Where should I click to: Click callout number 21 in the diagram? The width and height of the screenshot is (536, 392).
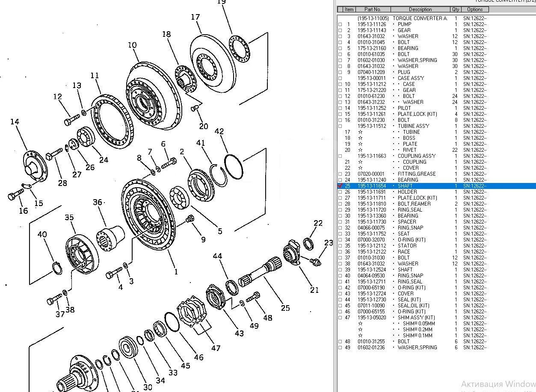point(314,290)
